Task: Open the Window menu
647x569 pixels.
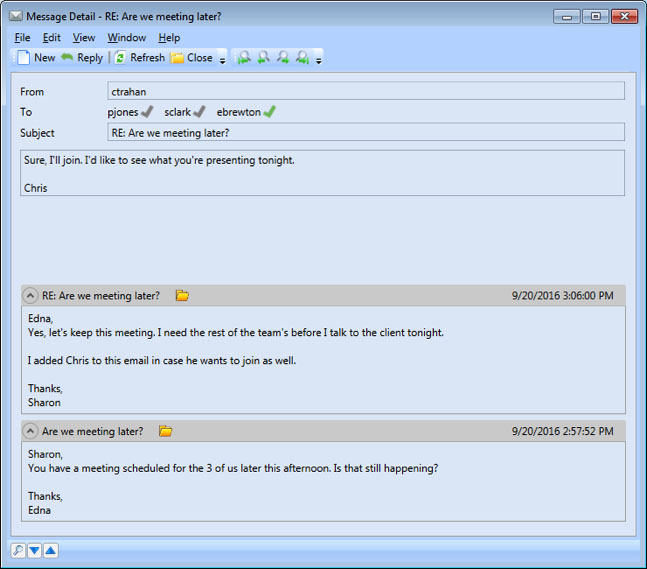Action: tap(127, 38)
